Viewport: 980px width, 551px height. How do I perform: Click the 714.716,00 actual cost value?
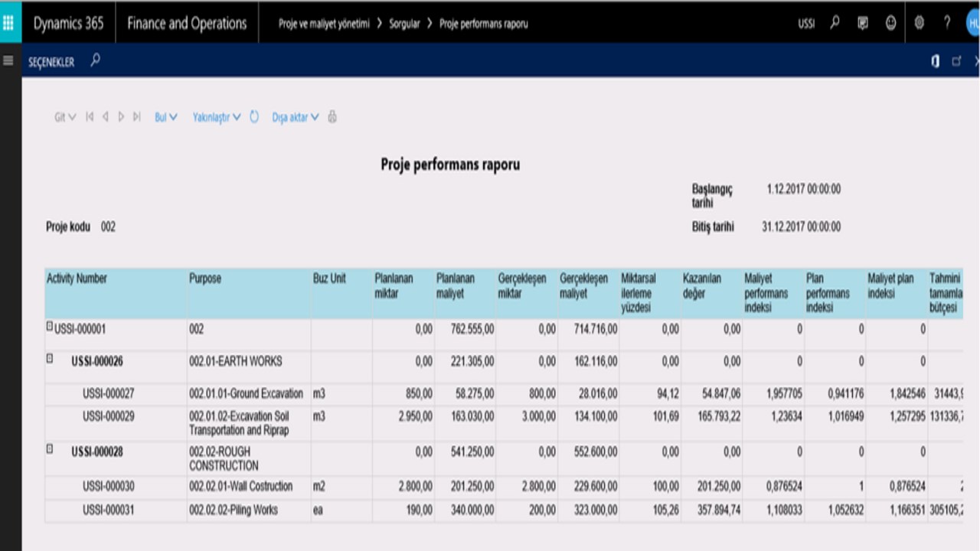coord(596,329)
